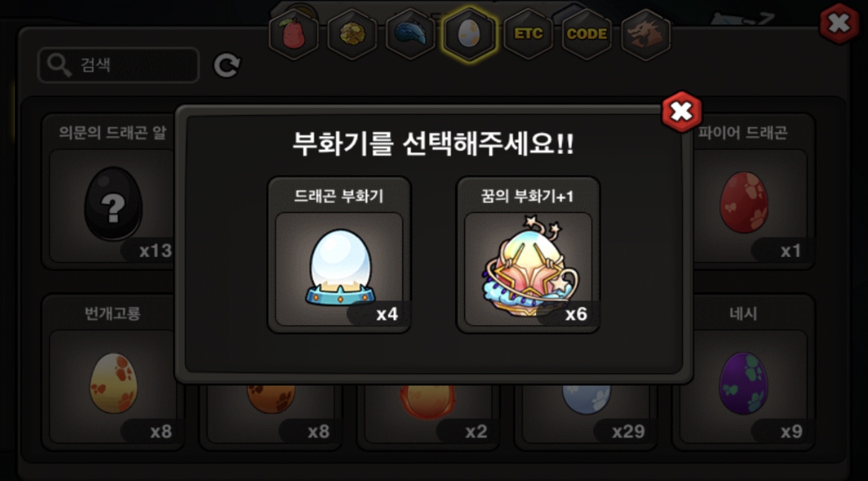Open the CODE tab
The width and height of the screenshot is (868, 481).
[587, 34]
